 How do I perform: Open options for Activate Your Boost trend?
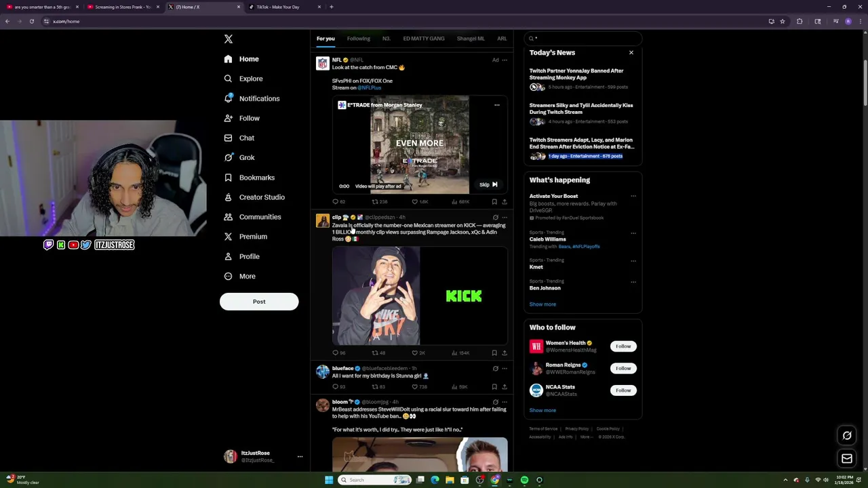(x=633, y=197)
